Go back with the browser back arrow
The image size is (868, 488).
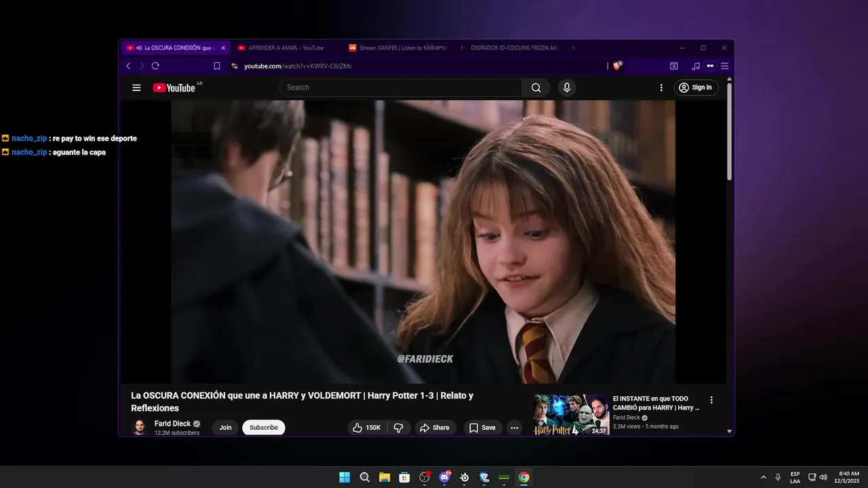(x=128, y=66)
